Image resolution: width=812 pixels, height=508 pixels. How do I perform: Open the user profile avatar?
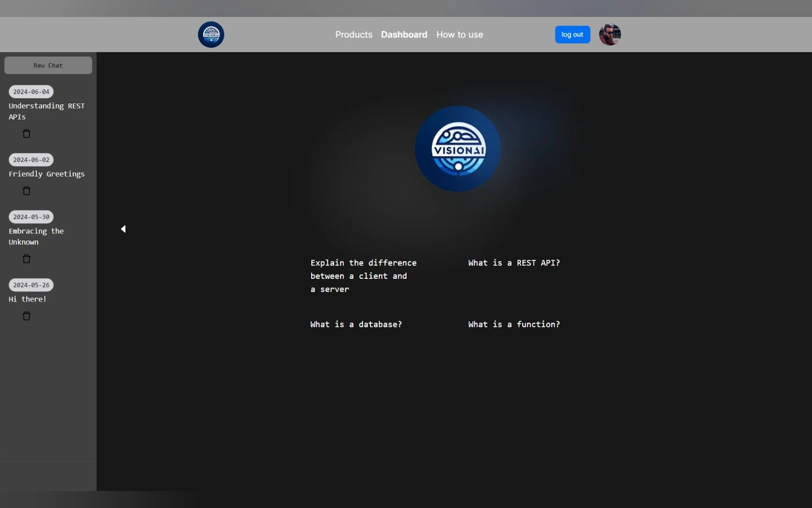pos(610,35)
